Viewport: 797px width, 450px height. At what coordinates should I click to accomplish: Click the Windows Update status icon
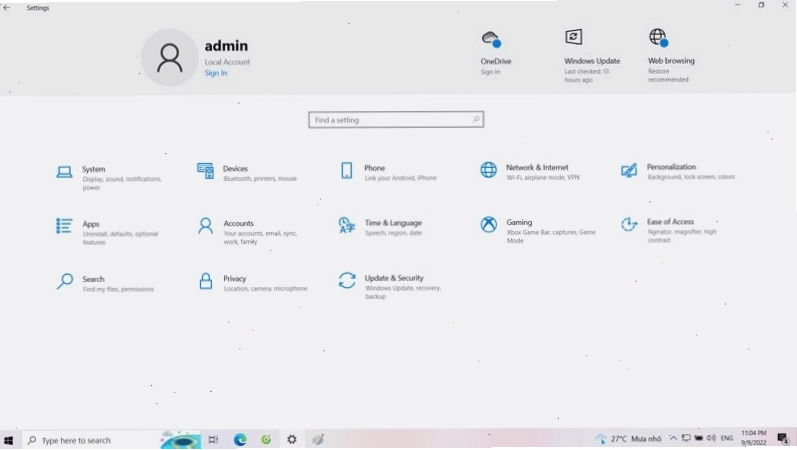click(574, 37)
